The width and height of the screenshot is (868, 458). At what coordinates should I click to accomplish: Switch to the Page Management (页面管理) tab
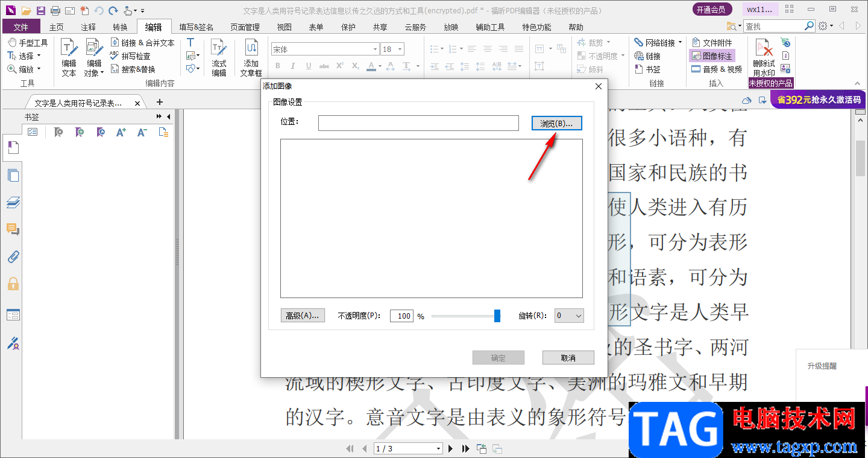pos(245,27)
